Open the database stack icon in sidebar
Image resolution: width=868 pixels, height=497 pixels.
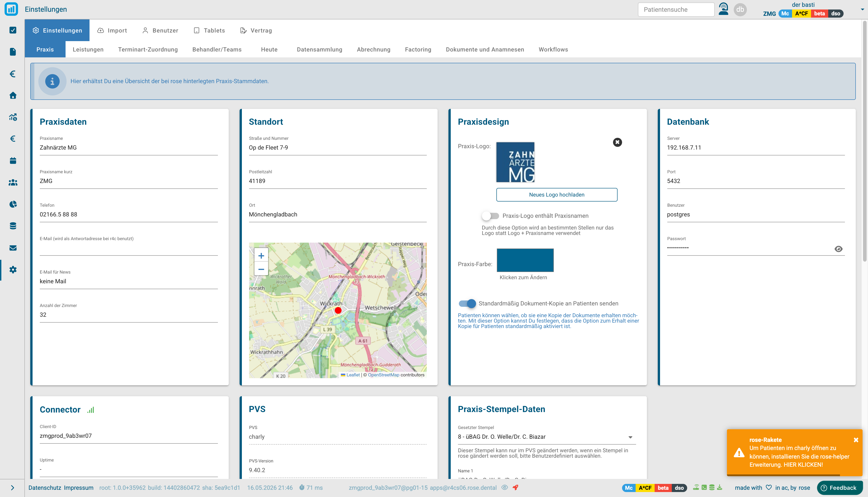point(13,226)
